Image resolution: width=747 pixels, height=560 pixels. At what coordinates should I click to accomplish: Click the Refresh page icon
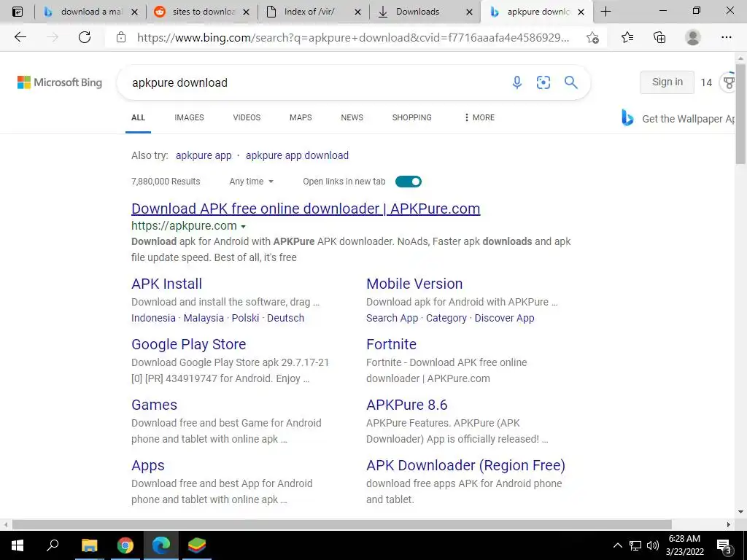[x=85, y=37]
